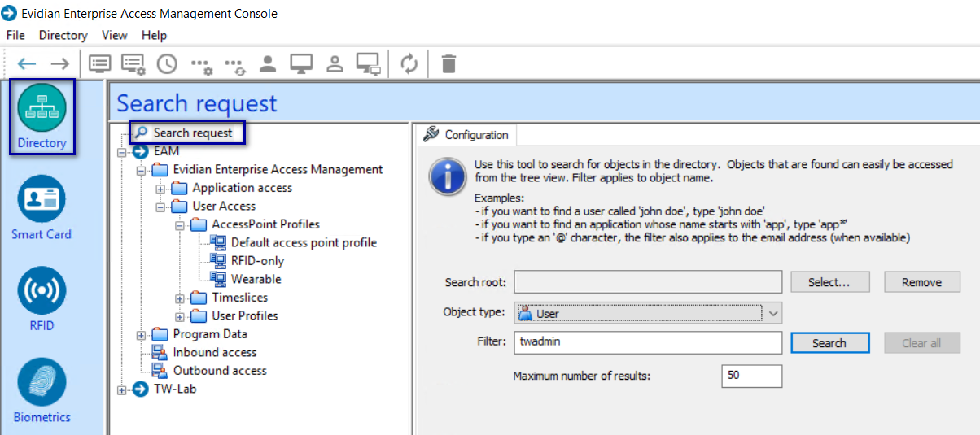Select the Program Data tree item
The width and height of the screenshot is (980, 435).
pos(210,334)
